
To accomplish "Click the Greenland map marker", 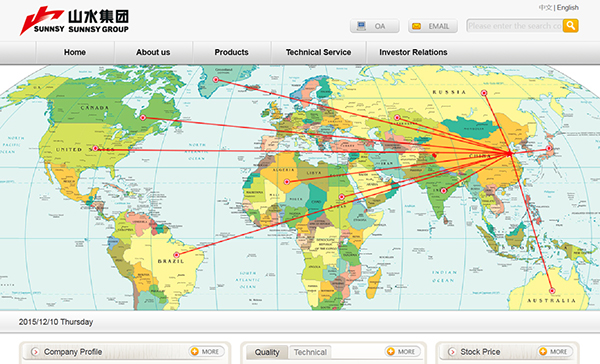I will [x=216, y=80].
